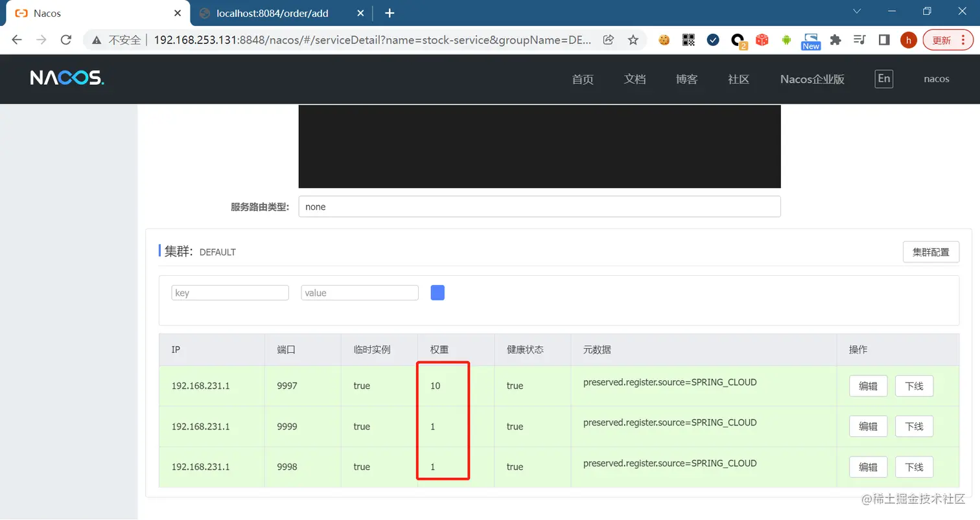Image resolution: width=980 pixels, height=520 pixels.
Task: Click 下线 for the port 9998 instance
Action: click(x=914, y=467)
